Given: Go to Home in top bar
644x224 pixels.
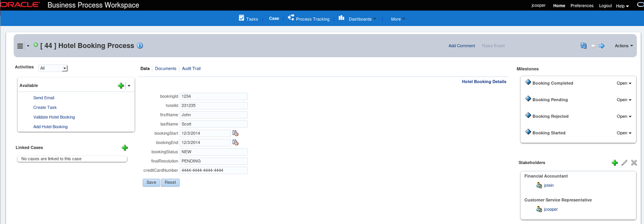Looking at the screenshot, I should tap(559, 6).
